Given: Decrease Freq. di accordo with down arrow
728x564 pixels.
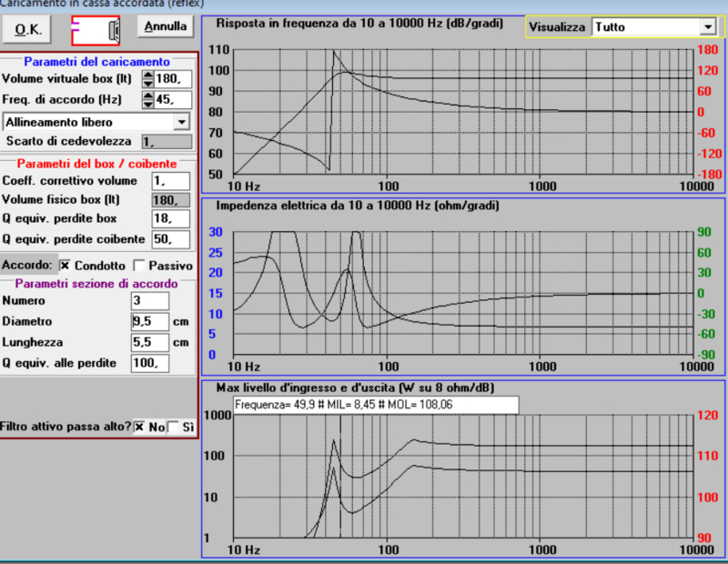Looking at the screenshot, I should (x=148, y=104).
